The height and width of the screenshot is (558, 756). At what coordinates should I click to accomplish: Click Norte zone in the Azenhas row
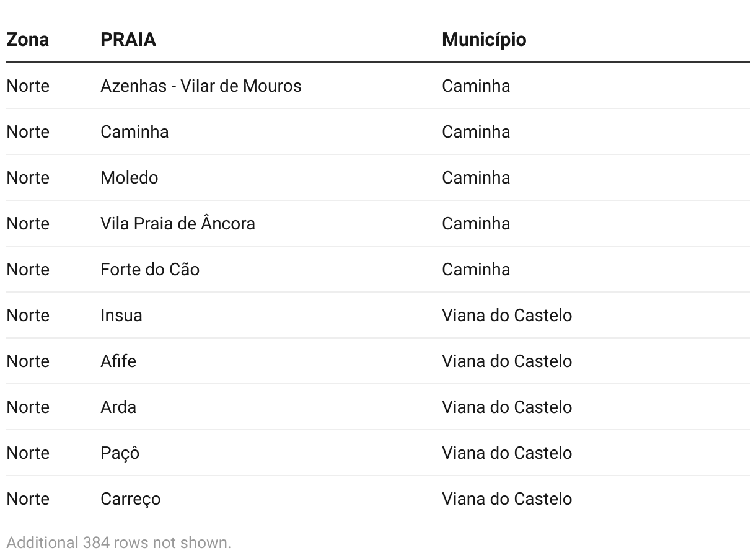pos(28,86)
